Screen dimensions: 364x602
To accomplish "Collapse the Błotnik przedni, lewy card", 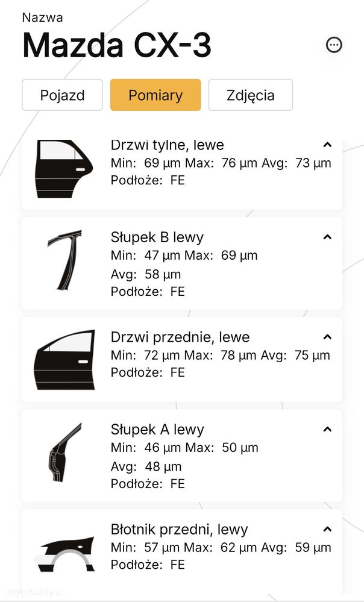I will [x=327, y=530].
